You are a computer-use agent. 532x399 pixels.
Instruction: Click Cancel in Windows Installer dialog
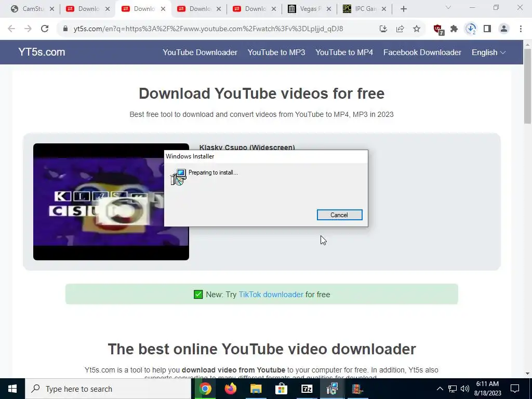tap(339, 215)
